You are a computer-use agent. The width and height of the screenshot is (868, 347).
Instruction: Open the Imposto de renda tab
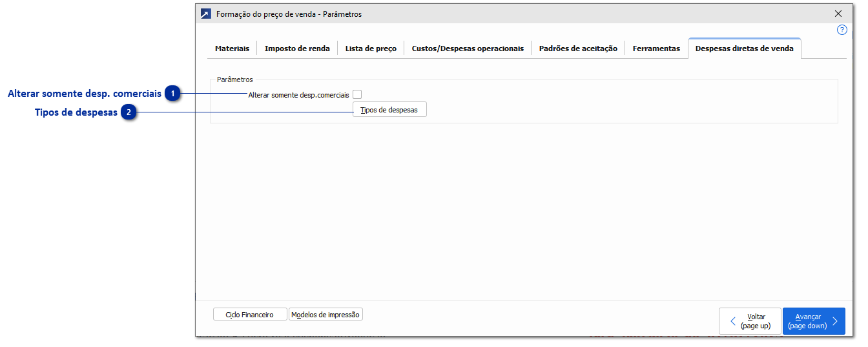(297, 48)
